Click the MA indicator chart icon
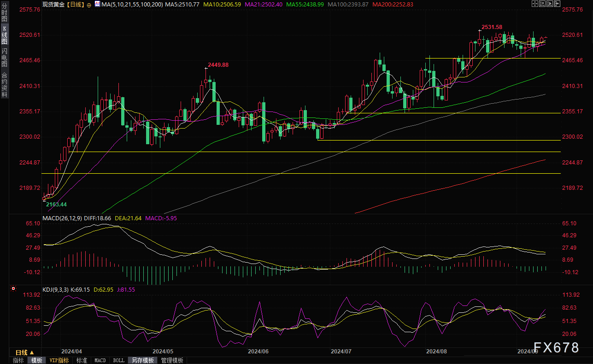 [x=97, y=4]
